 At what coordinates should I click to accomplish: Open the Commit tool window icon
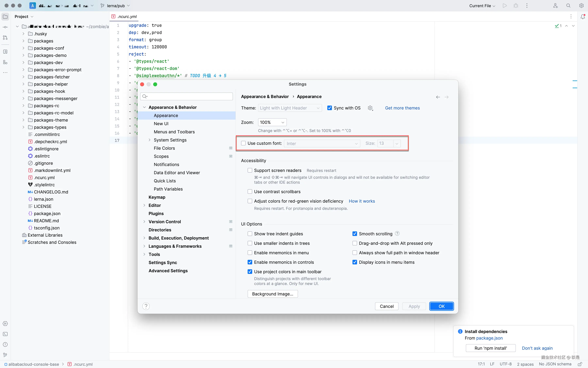[x=5, y=27]
